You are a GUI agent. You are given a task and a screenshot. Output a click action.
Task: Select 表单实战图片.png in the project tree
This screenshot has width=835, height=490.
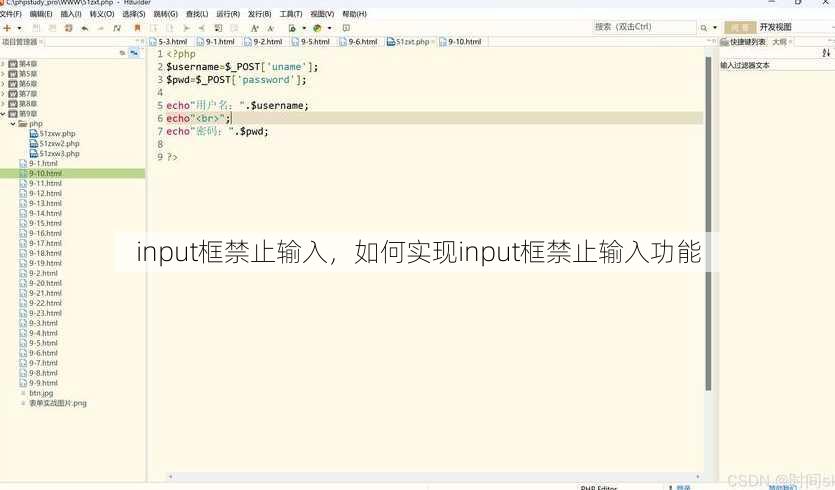pos(58,403)
